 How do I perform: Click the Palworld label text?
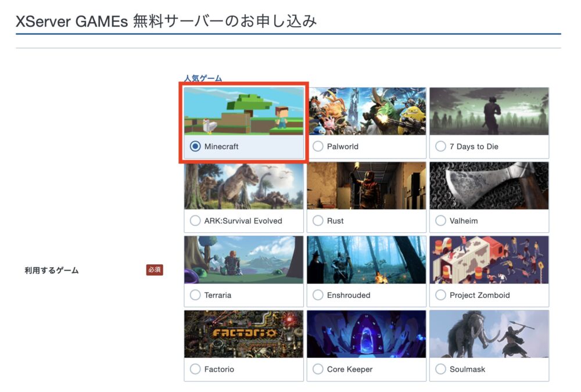tap(342, 146)
